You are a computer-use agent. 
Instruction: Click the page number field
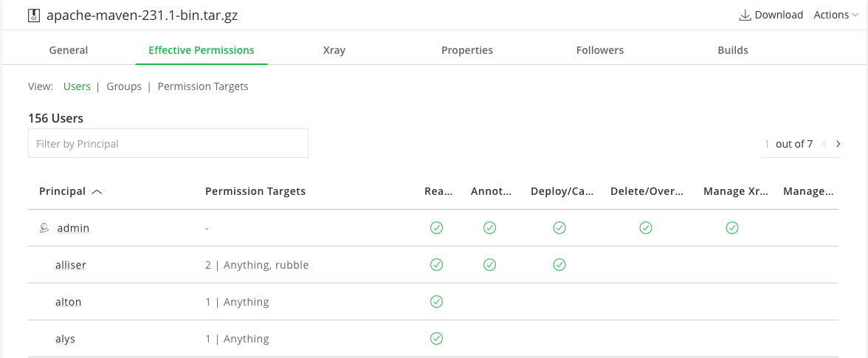pos(767,144)
